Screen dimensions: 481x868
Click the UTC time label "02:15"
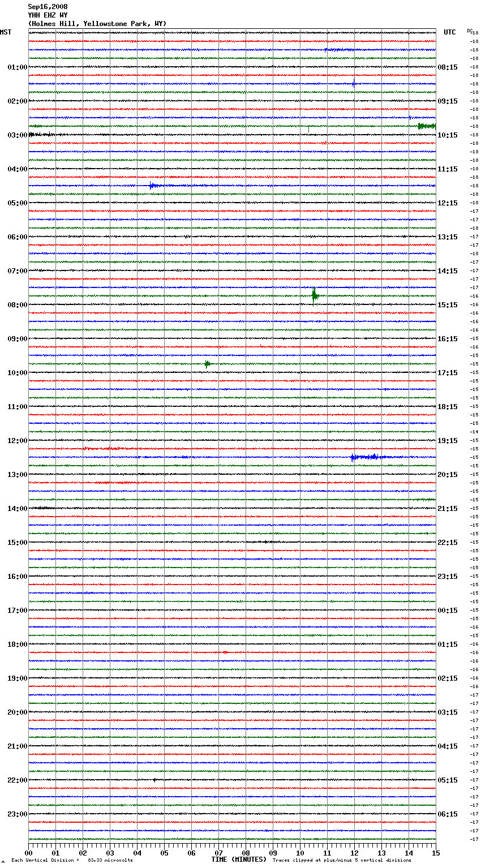point(448,678)
